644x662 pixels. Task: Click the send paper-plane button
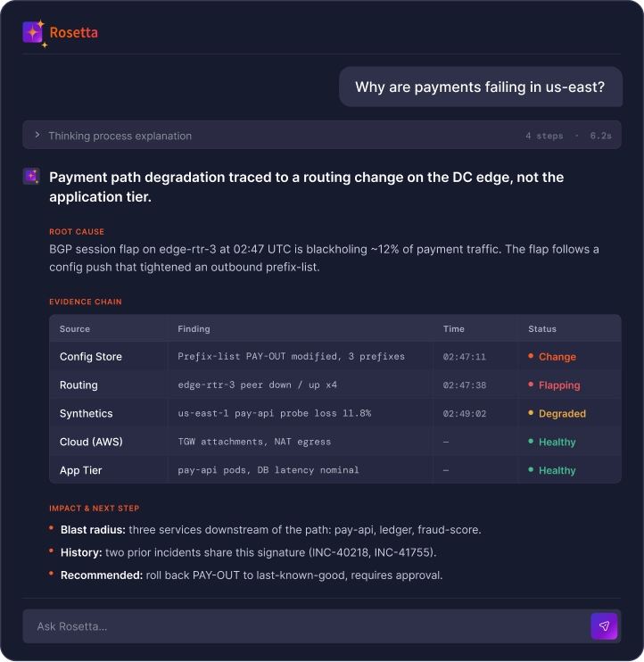(x=604, y=625)
